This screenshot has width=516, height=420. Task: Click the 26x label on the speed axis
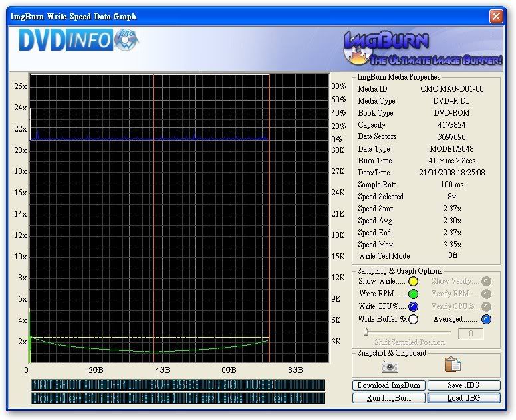(21, 86)
